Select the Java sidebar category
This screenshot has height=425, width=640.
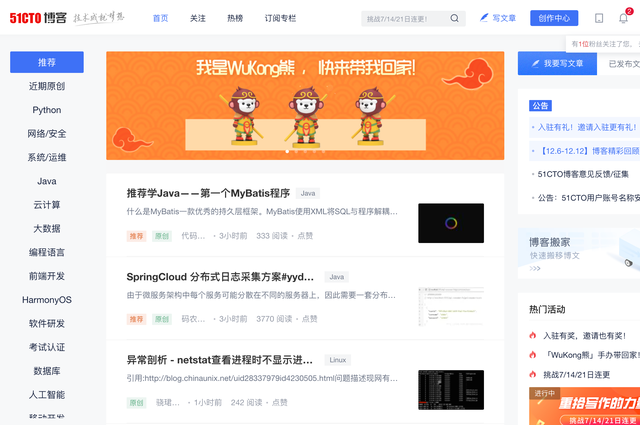(47, 181)
